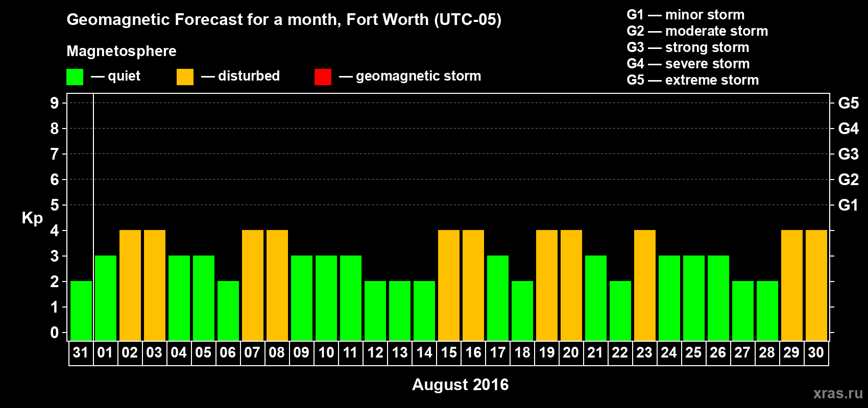Viewport: 868px width, 408px height.
Task: Click the orange bar for day 30
Action: (816, 285)
